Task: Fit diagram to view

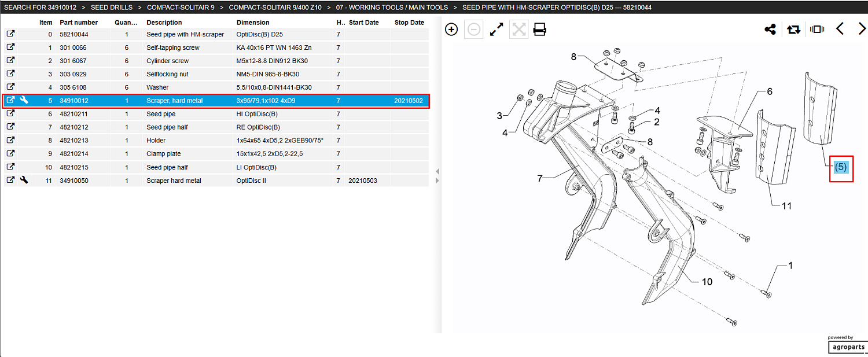Action: coord(518,30)
